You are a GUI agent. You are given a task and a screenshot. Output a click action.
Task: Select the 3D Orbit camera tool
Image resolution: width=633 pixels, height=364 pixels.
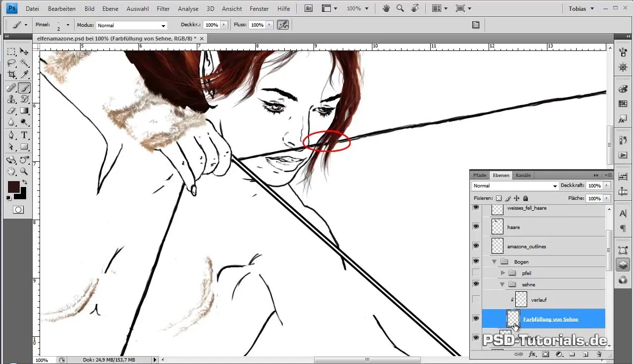(24, 160)
